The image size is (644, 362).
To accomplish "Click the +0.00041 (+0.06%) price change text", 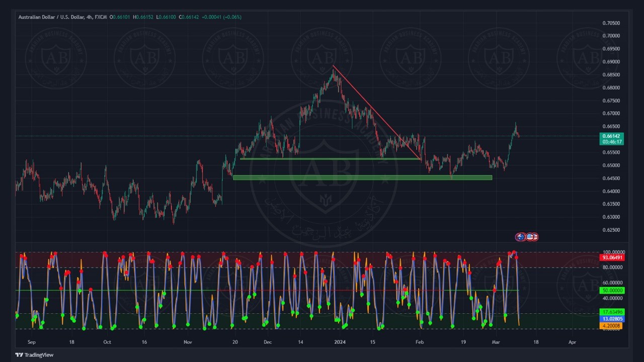I will tap(221, 17).
